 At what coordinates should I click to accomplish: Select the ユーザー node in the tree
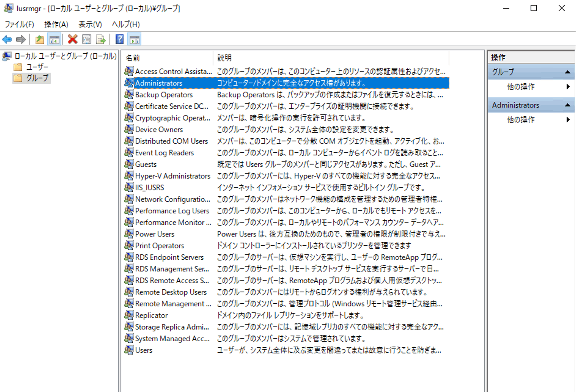pos(37,67)
